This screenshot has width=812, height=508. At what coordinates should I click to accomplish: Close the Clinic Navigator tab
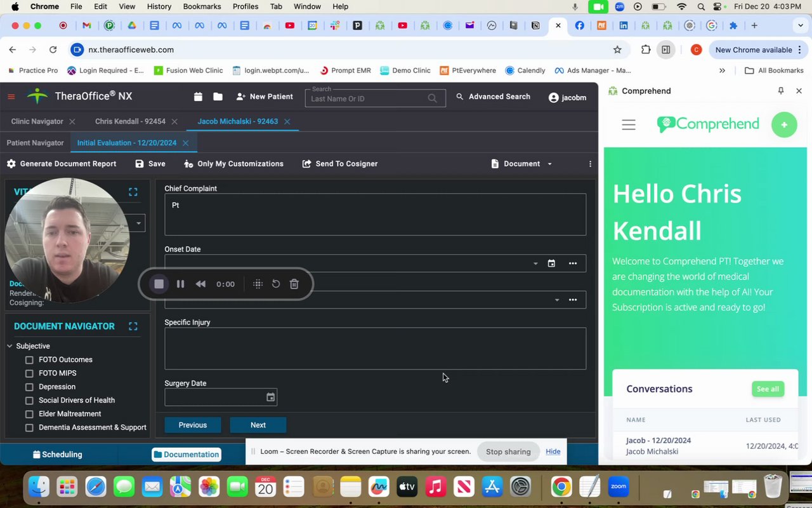(72, 121)
